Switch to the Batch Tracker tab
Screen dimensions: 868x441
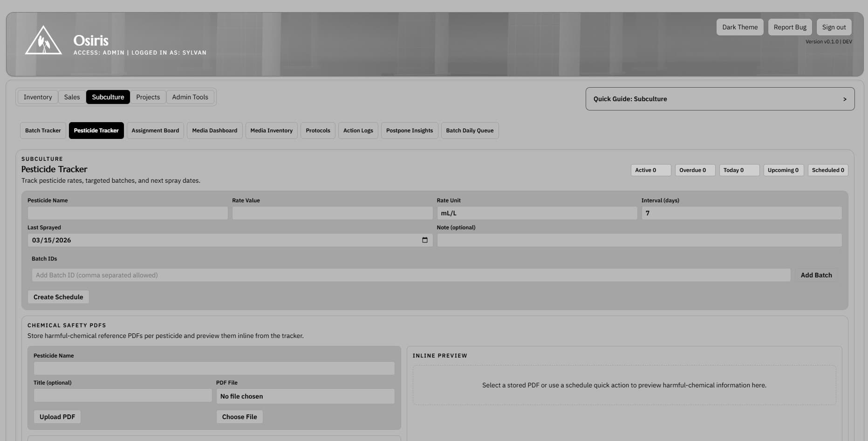coord(42,131)
